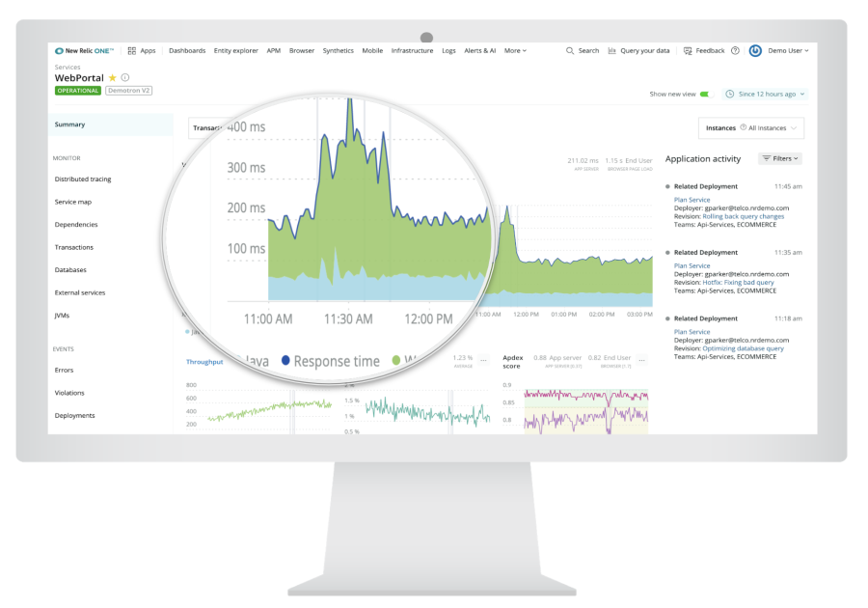The width and height of the screenshot is (868, 608).
Task: Select Distributed tracing in the sidebar
Action: [x=83, y=179]
